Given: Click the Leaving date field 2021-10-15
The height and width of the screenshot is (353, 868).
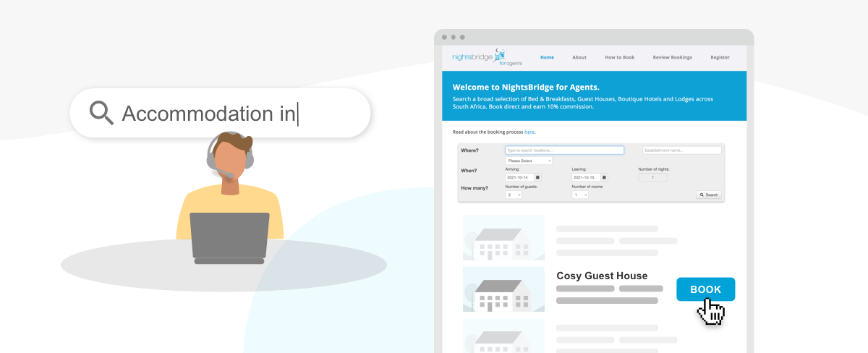Looking at the screenshot, I should click(x=586, y=177).
